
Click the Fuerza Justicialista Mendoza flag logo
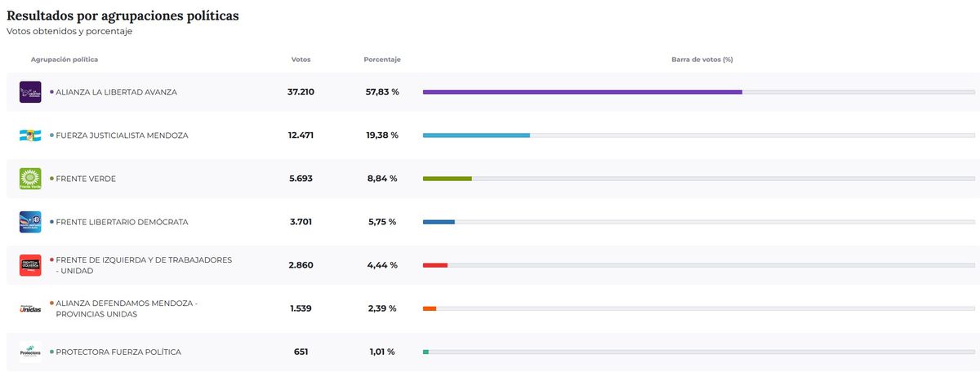coord(30,135)
